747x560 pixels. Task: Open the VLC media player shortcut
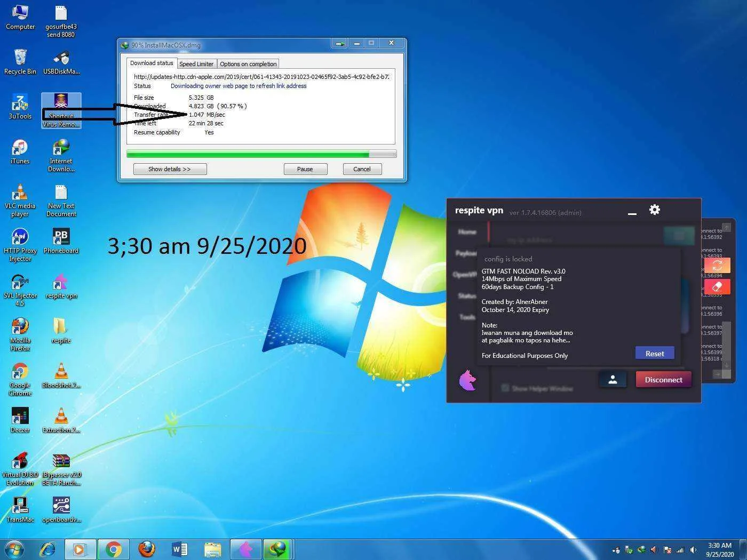click(x=20, y=201)
